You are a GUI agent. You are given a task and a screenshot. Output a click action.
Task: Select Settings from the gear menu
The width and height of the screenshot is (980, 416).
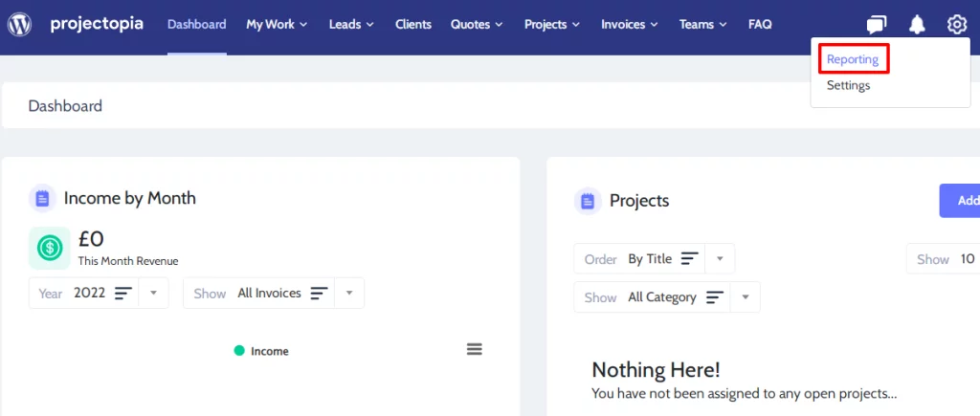click(848, 85)
